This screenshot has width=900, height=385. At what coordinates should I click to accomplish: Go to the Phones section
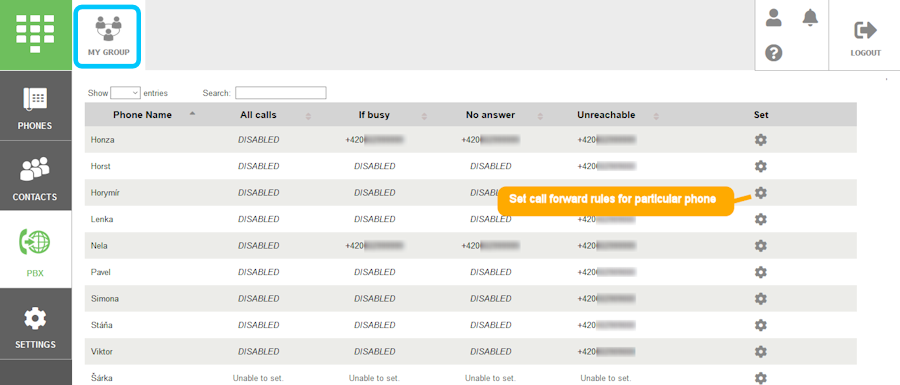(x=36, y=106)
